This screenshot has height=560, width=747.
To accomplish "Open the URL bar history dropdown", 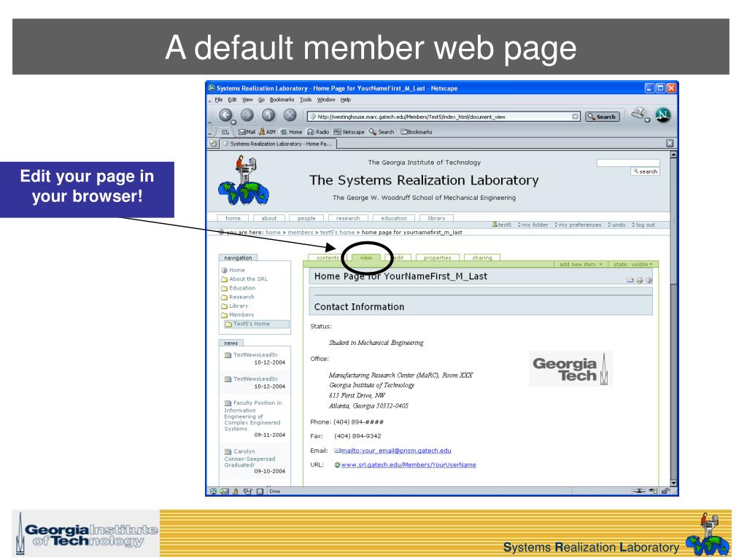I will pyautogui.click(x=575, y=117).
